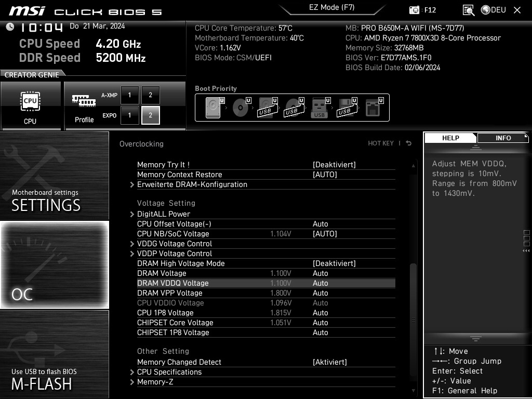The image size is (532, 399).
Task: Select the USB hard disk boot device
Action: click(268, 108)
